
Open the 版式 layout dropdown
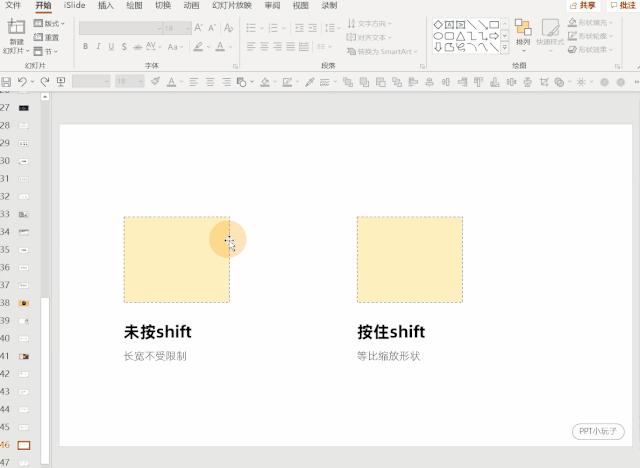(x=49, y=23)
